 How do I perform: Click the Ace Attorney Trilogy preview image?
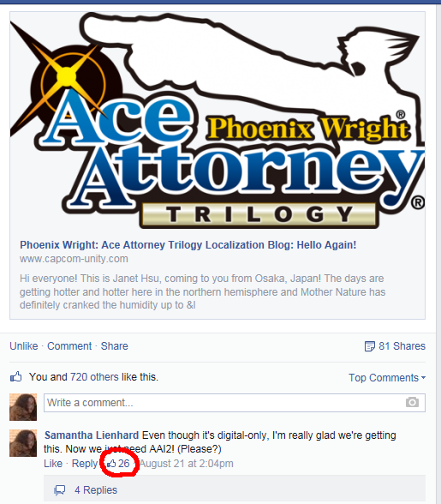218,121
